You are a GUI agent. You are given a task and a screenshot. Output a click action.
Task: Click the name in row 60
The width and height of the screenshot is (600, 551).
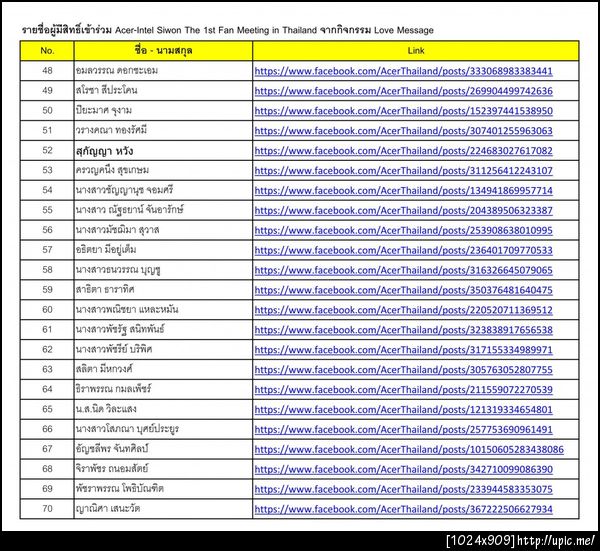tap(127, 309)
